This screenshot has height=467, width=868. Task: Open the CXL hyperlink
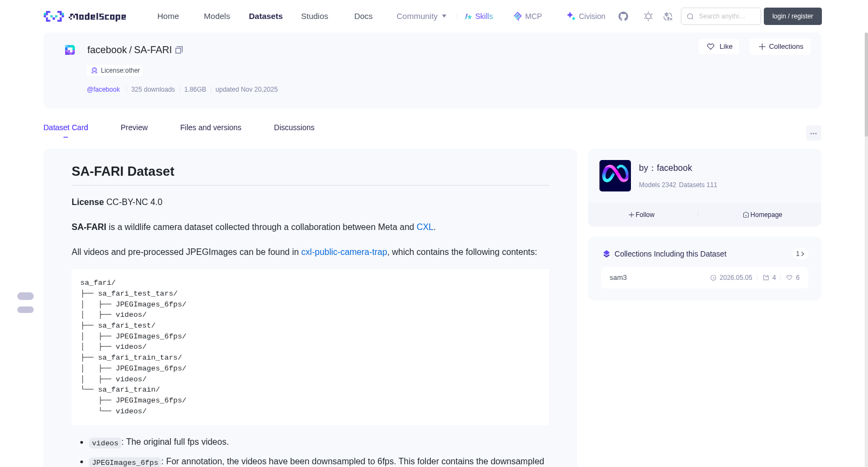point(425,227)
